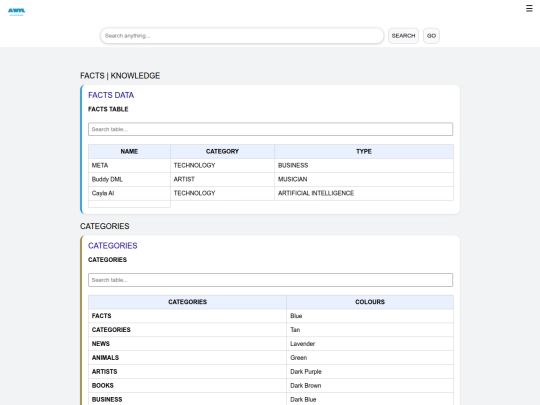Click the NAME column header
The image size is (540, 405).
point(129,152)
